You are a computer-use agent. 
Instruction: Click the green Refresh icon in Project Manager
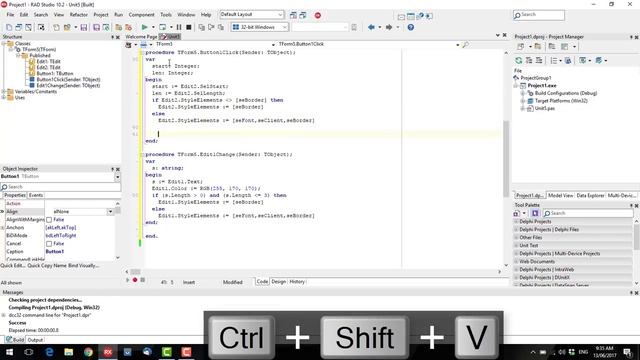[x=518, y=60]
